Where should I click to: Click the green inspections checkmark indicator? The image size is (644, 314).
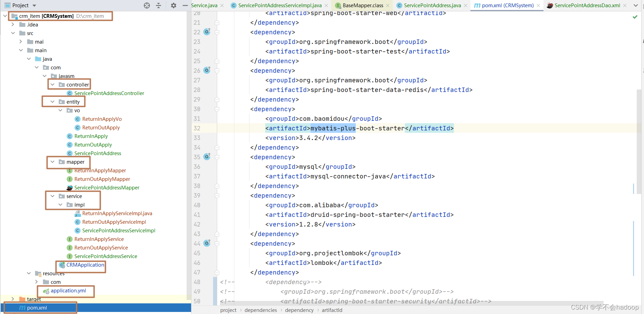[634, 16]
